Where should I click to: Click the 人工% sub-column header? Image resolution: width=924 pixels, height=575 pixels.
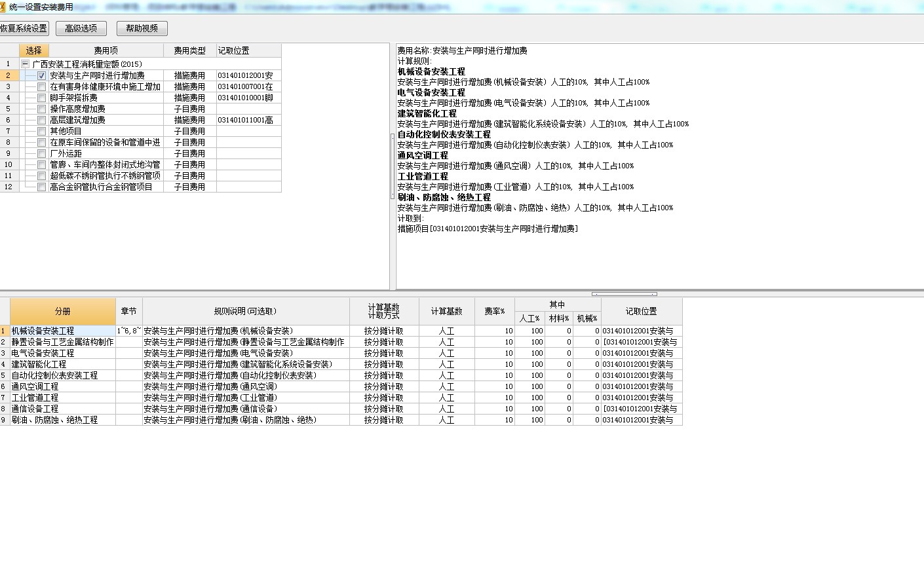[529, 318]
